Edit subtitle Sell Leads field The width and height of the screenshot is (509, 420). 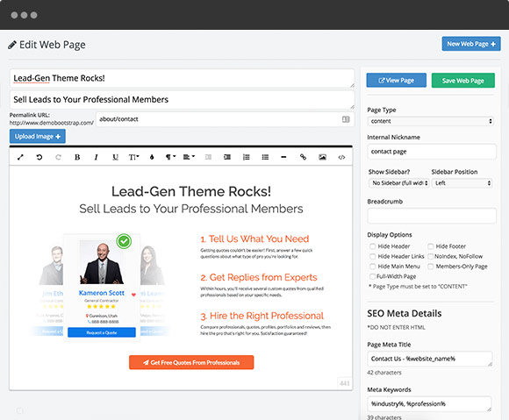tap(182, 100)
